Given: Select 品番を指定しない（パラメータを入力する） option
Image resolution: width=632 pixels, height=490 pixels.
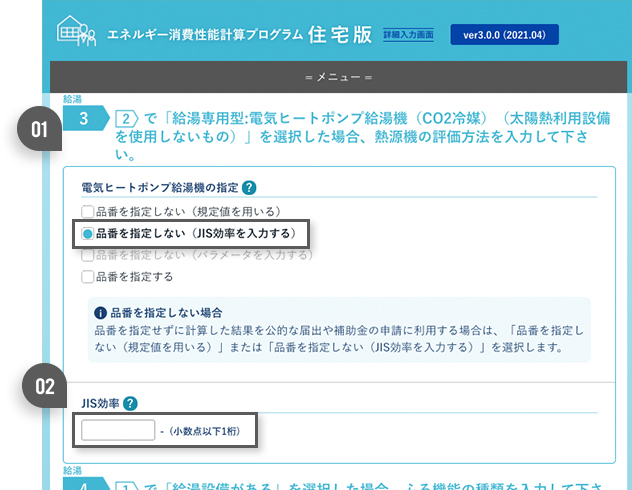Looking at the screenshot, I should coord(88,255).
